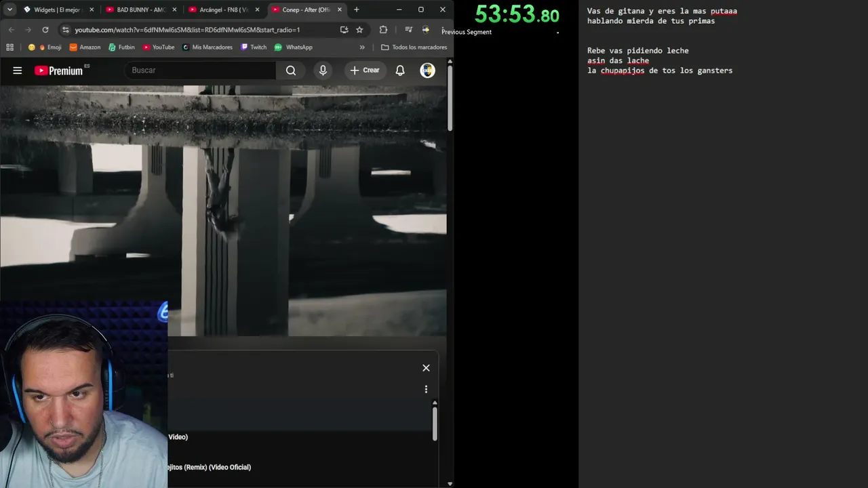Open the WhatsApp bookmark
Screen dimensions: 868x488
(x=293, y=47)
